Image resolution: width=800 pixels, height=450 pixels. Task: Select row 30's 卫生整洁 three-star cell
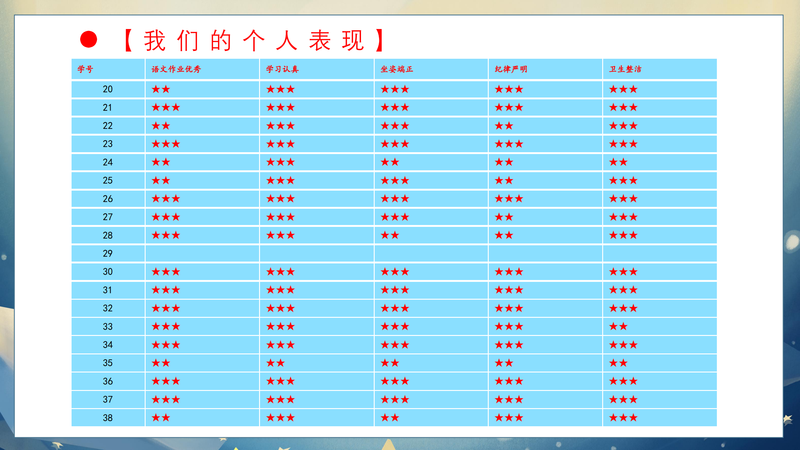tap(660, 272)
